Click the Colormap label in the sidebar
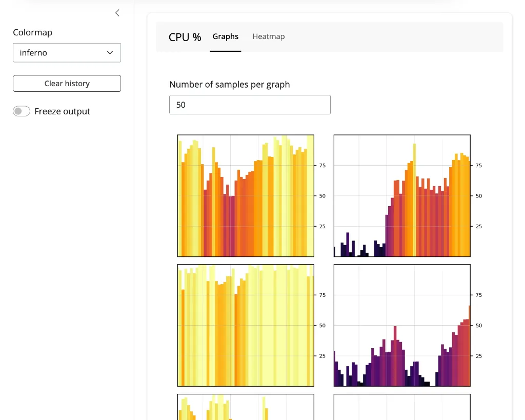The height and width of the screenshot is (420, 525). coord(32,32)
